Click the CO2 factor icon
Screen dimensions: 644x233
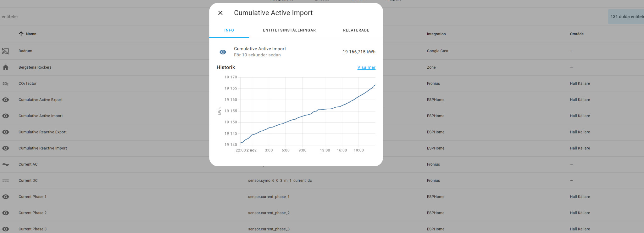click(6, 83)
